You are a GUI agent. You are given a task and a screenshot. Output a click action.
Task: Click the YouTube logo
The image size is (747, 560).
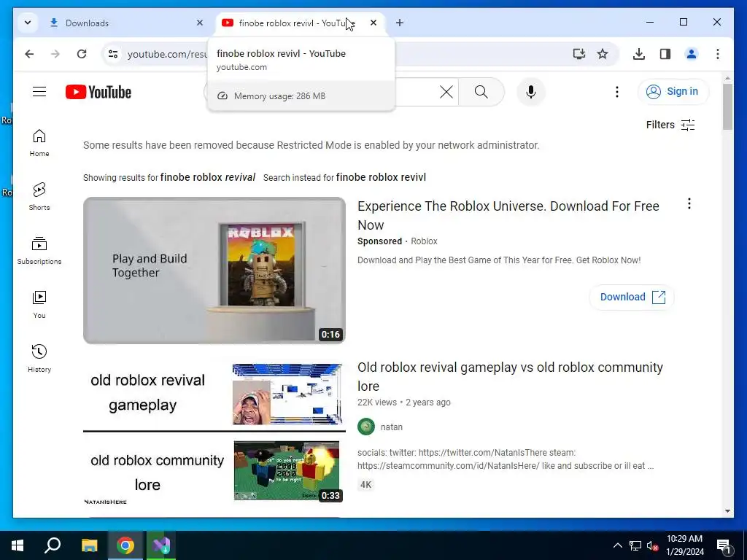pos(98,92)
